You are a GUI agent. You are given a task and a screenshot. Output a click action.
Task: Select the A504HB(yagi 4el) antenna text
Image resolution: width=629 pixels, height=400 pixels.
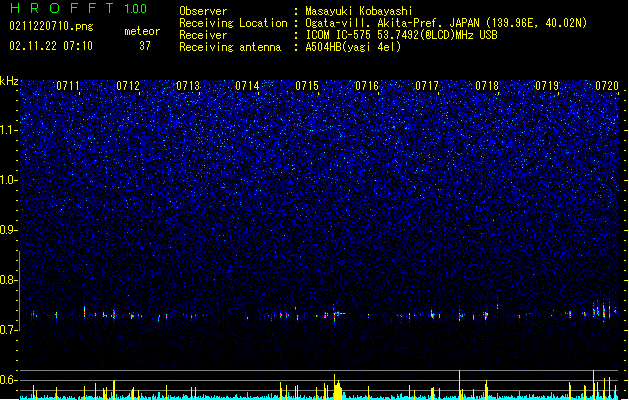pyautogui.click(x=353, y=47)
